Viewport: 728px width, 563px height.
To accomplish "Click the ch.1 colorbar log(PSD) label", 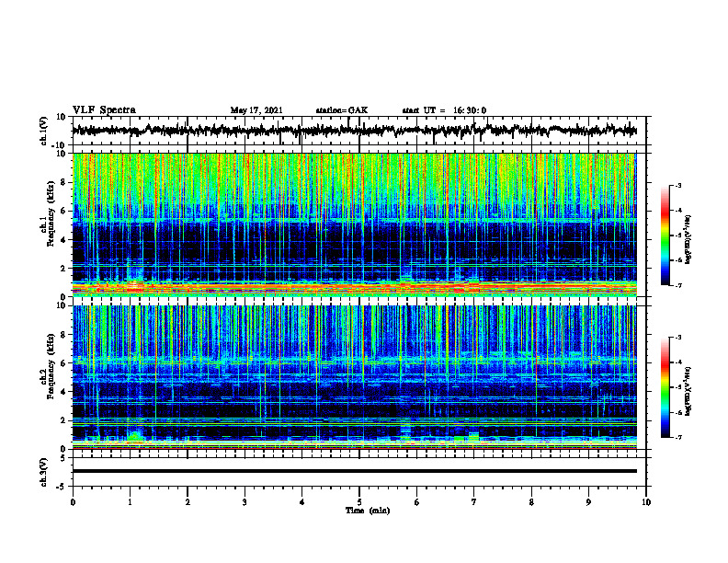I will click(688, 240).
